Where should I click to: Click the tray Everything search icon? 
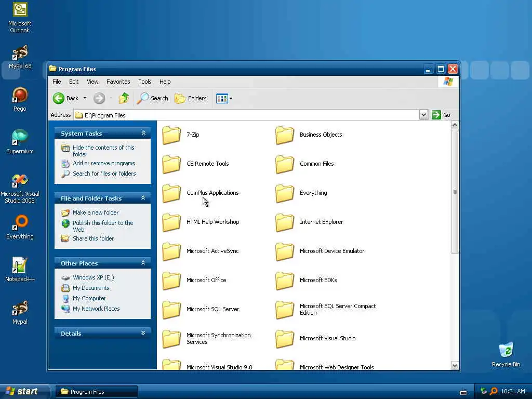click(494, 392)
